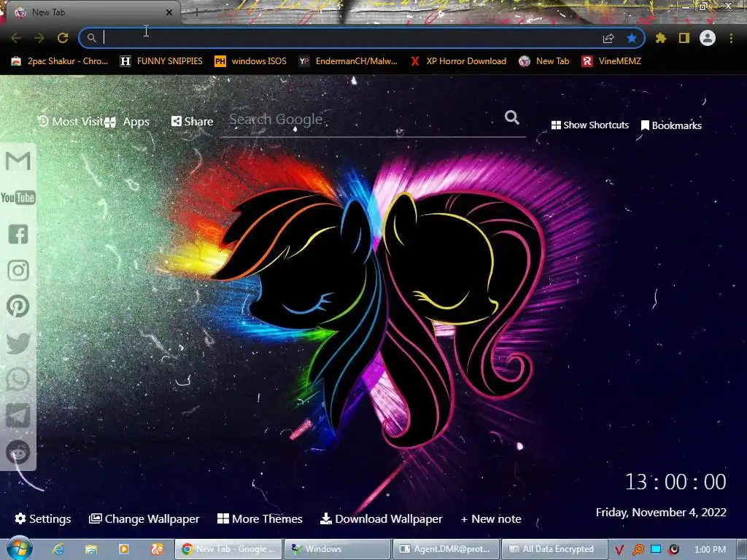
Task: Open Pinterest sidebar shortcut
Action: tap(18, 306)
